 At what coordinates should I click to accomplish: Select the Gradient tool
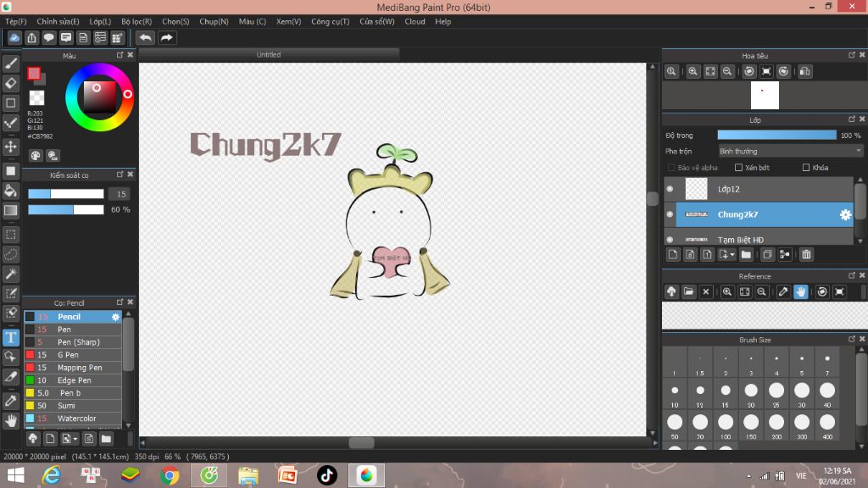click(10, 210)
